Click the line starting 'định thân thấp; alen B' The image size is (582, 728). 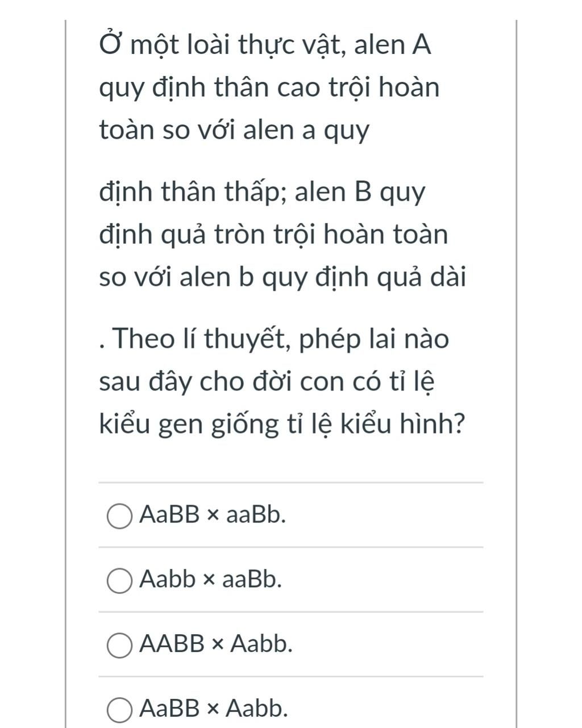tap(262, 193)
